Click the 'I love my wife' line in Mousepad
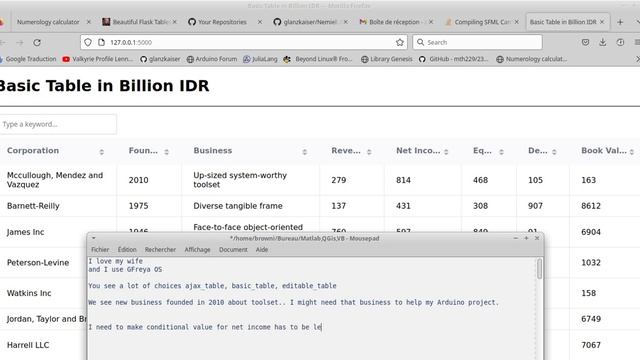 point(116,261)
